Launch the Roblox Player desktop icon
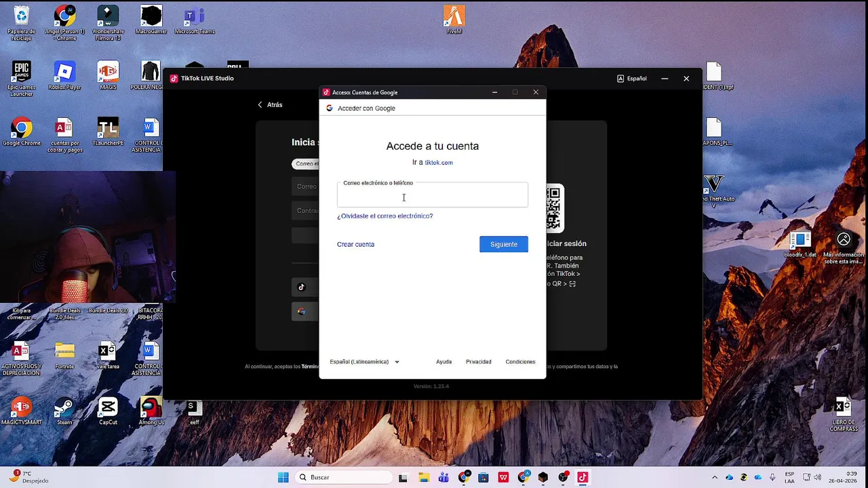Image resolution: width=868 pixels, height=488 pixels. pos(64,75)
